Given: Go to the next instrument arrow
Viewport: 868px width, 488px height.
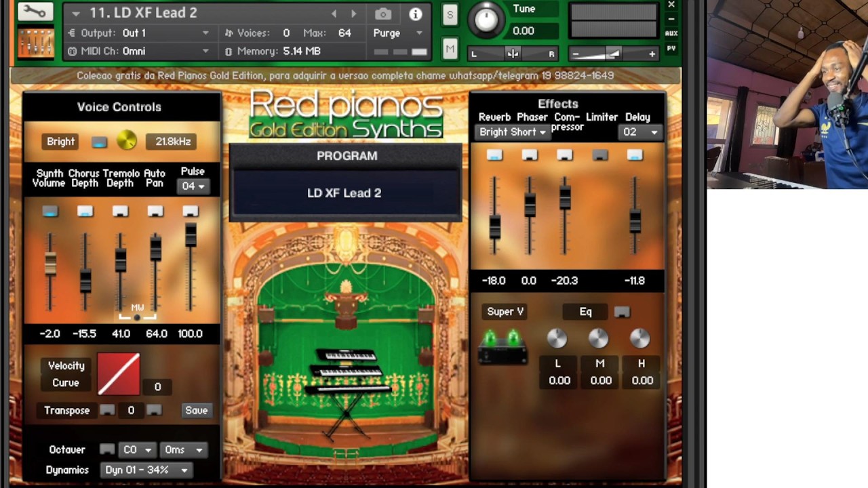Looking at the screenshot, I should coord(353,14).
